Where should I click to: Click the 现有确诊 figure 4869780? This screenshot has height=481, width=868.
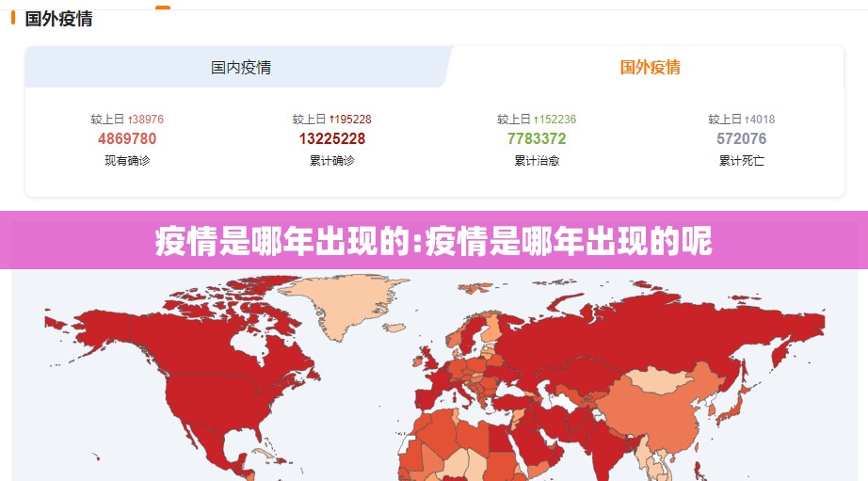[x=127, y=139]
